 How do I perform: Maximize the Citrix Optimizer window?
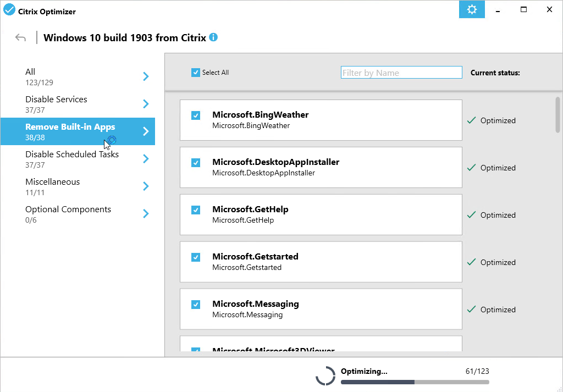click(523, 10)
